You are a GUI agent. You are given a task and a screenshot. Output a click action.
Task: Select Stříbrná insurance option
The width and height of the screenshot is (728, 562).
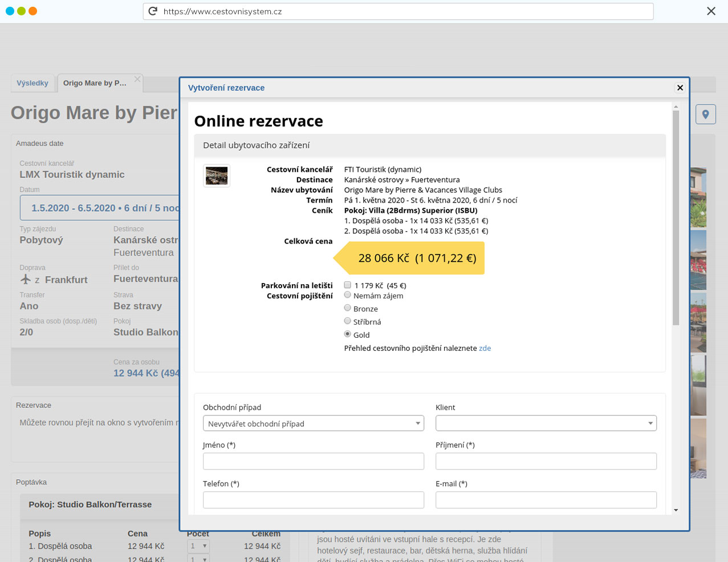(x=347, y=321)
